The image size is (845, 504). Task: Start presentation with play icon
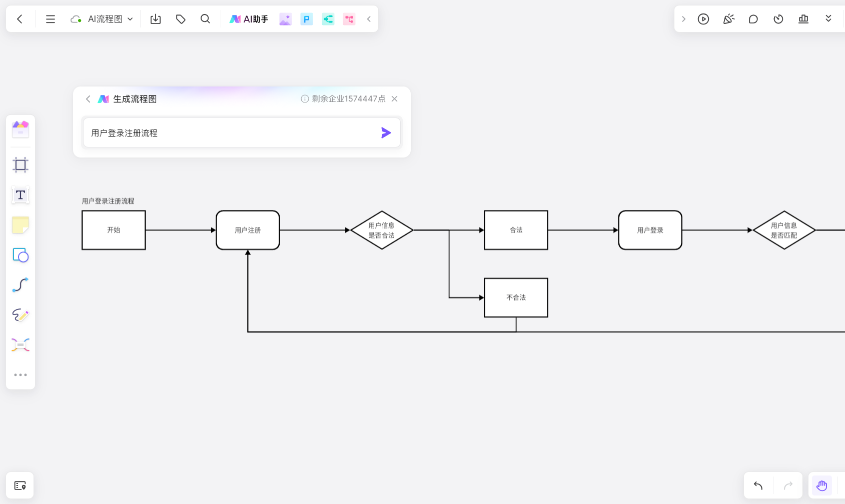point(703,19)
